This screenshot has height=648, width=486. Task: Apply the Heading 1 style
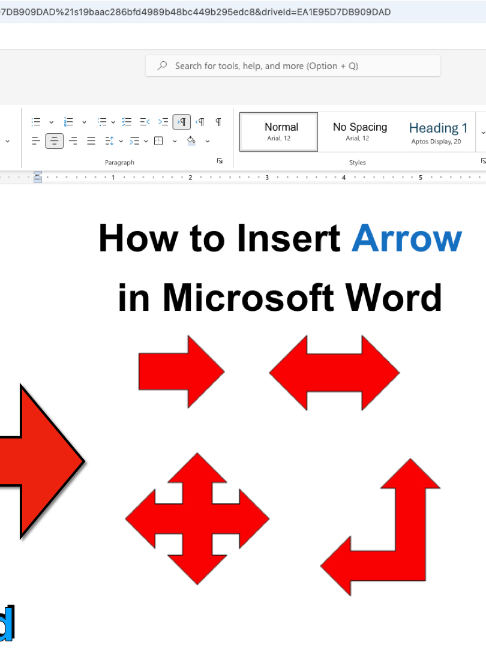(x=438, y=132)
